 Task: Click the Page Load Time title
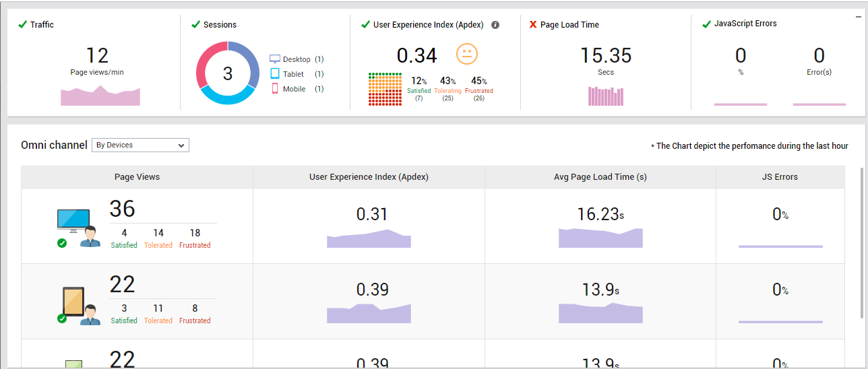tap(569, 25)
